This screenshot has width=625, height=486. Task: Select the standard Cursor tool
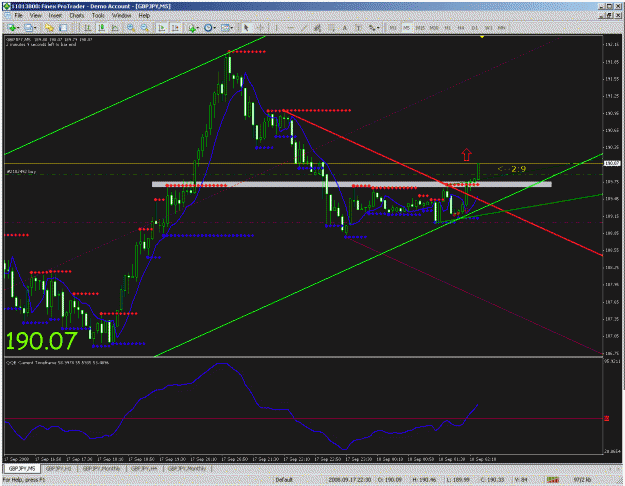[246, 28]
